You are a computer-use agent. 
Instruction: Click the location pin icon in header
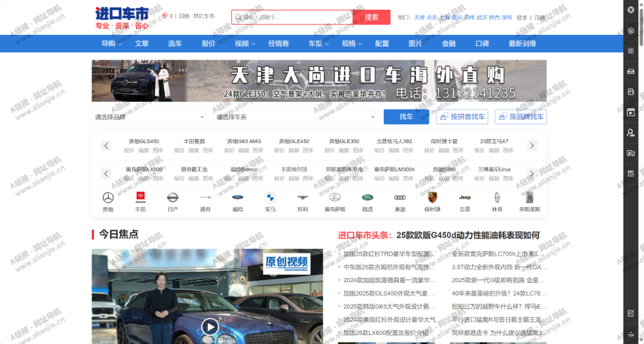[165, 16]
